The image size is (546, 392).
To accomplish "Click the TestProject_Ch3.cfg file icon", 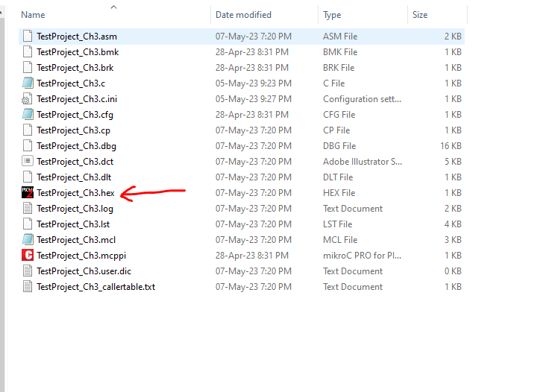I will point(28,115).
